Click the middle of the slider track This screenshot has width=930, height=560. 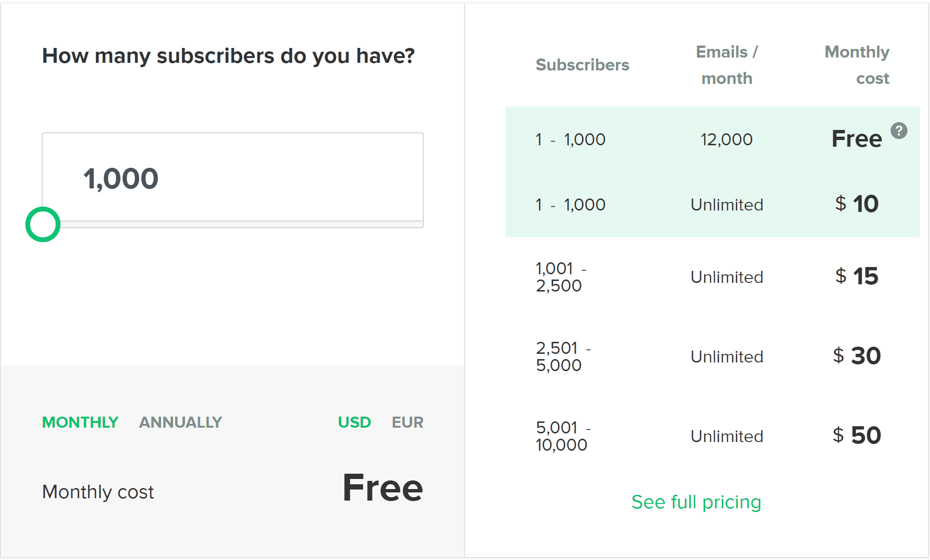(x=233, y=224)
